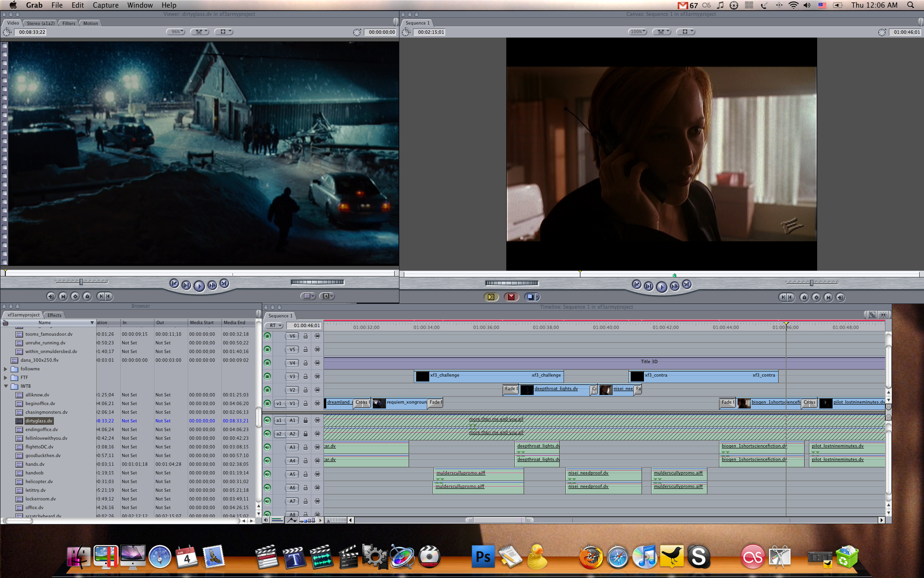Open Final Cut Pro icon in the Dock
The image size is (924, 578).
[x=266, y=557]
